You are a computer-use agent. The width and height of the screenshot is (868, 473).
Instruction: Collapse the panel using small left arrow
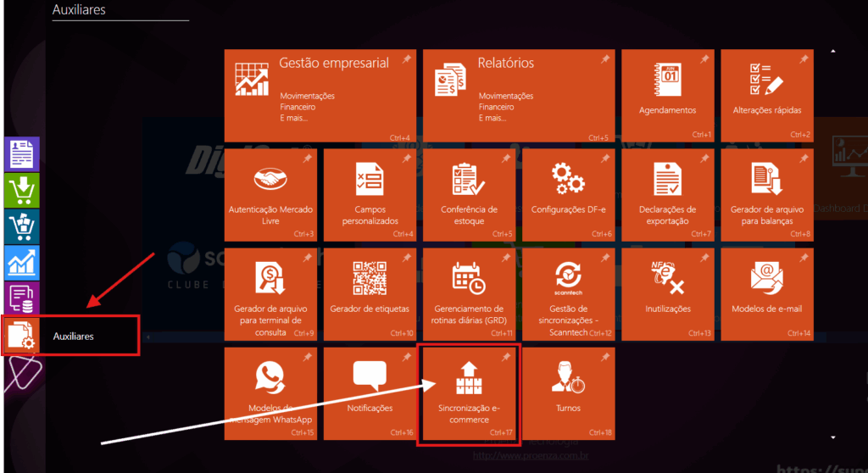149,337
